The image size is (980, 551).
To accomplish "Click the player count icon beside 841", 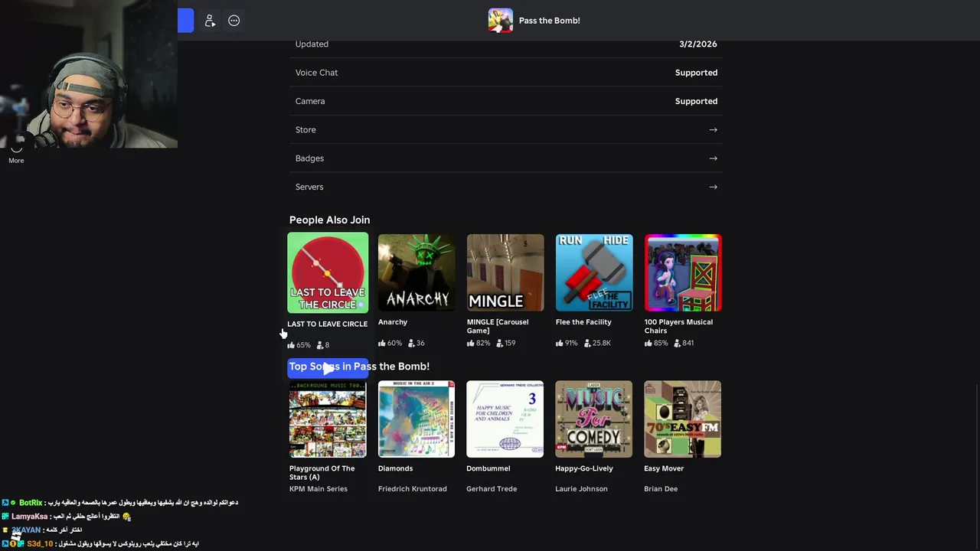I will click(x=678, y=343).
